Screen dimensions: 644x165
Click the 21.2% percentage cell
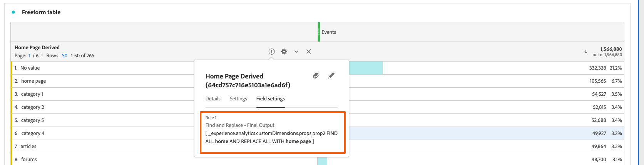coord(616,68)
